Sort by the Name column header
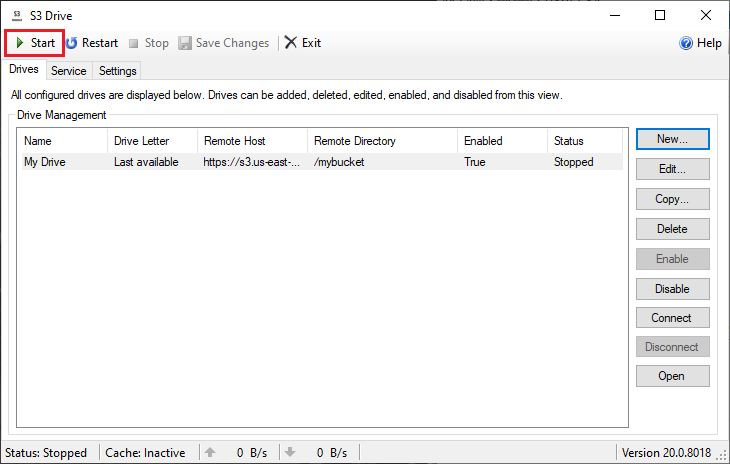 click(62, 141)
